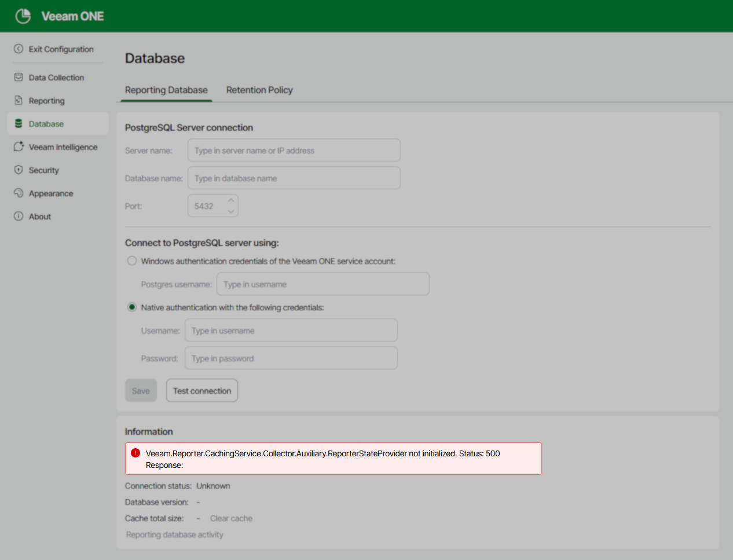Open the Reporting Database tab
The image size is (733, 560).
(x=166, y=90)
